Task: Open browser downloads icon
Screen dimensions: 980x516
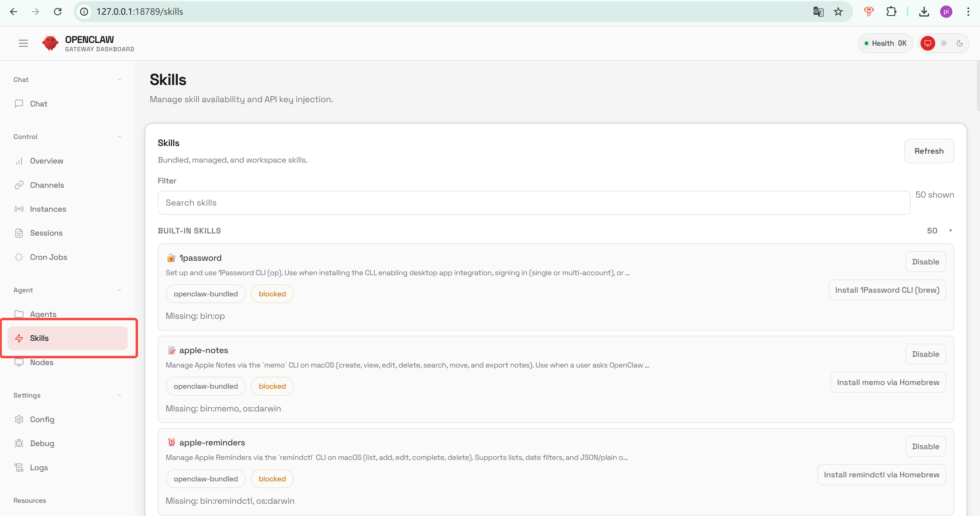Action: [924, 12]
